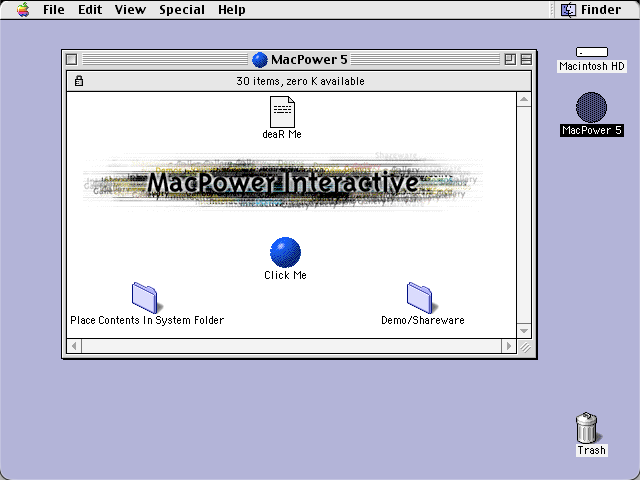This screenshot has height=480, width=640.
Task: Click the window zoom box
Action: [x=510, y=60]
